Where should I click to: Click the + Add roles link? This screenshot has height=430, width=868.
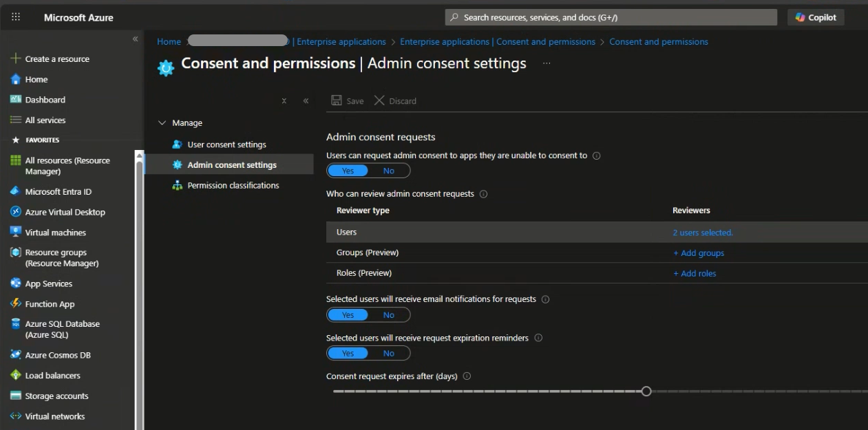[x=695, y=273]
